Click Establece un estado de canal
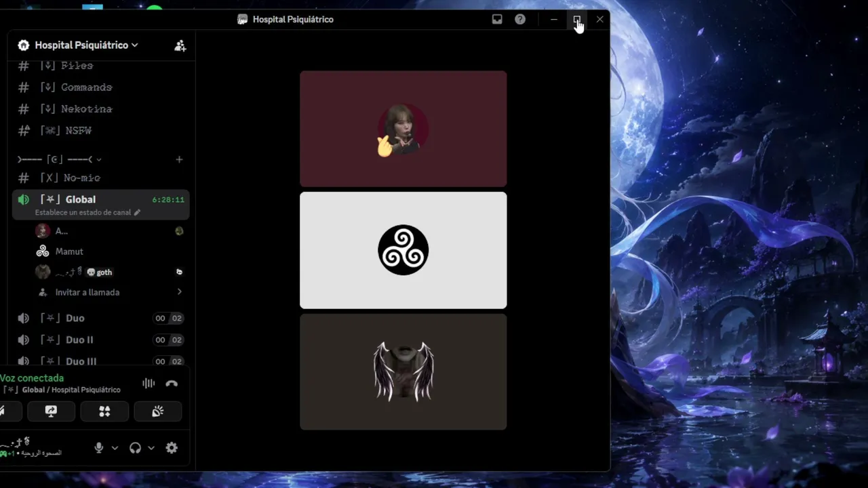 83,212
